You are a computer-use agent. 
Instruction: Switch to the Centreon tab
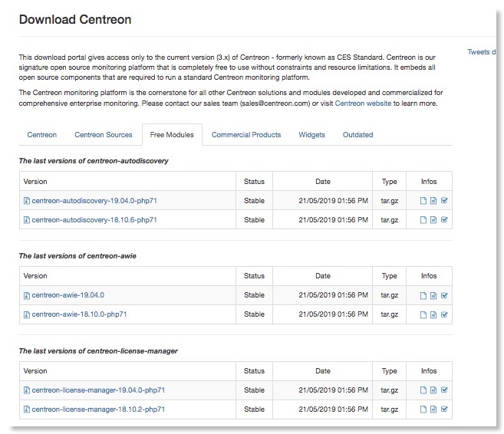tap(42, 135)
